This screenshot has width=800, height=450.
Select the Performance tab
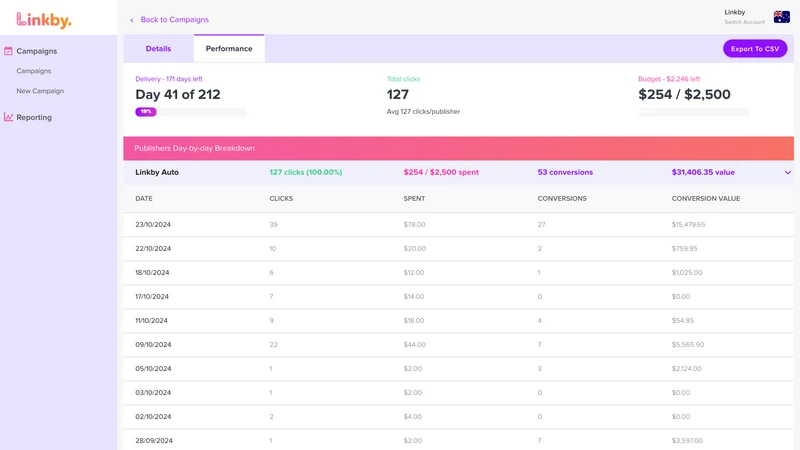point(229,48)
